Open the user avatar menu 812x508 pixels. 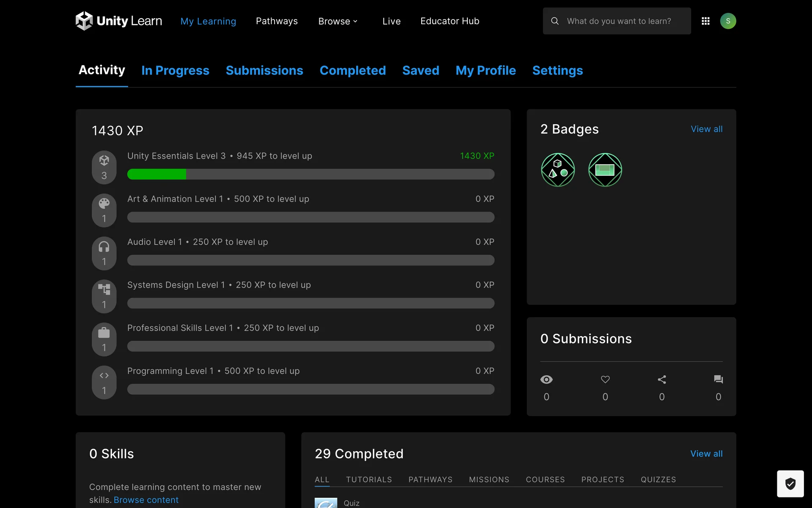[728, 21]
